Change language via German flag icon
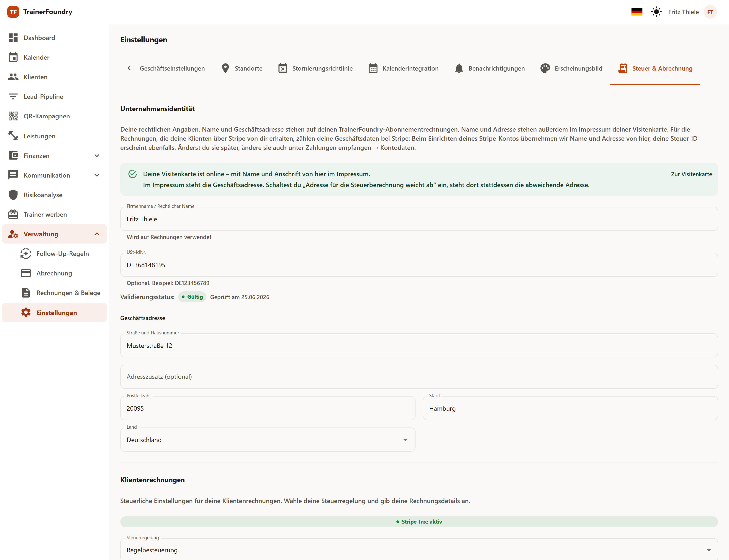This screenshot has height=560, width=729. (637, 12)
